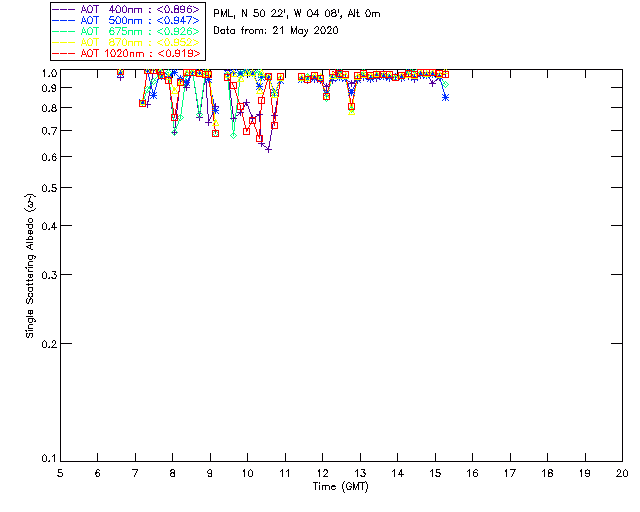Click the x-axis label 9
This screenshot has height=512, width=640.
[210, 473]
